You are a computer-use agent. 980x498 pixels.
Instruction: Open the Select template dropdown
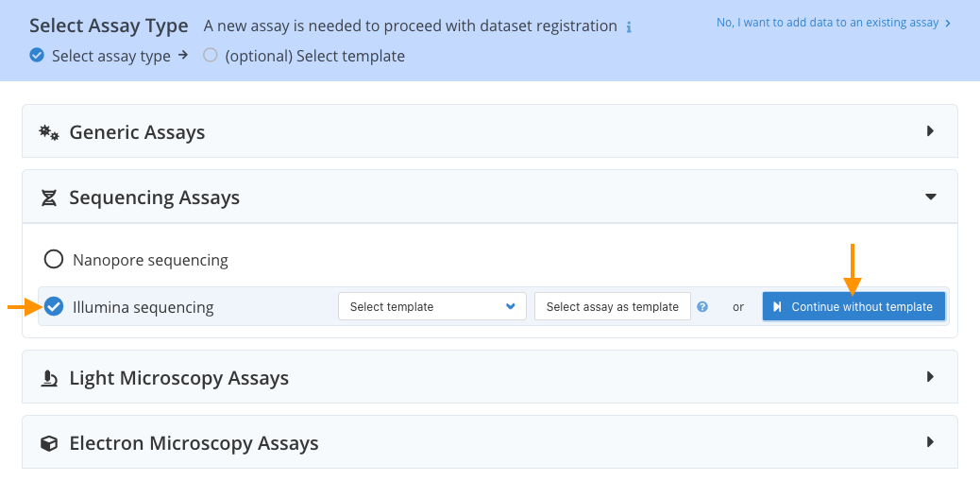click(x=431, y=306)
